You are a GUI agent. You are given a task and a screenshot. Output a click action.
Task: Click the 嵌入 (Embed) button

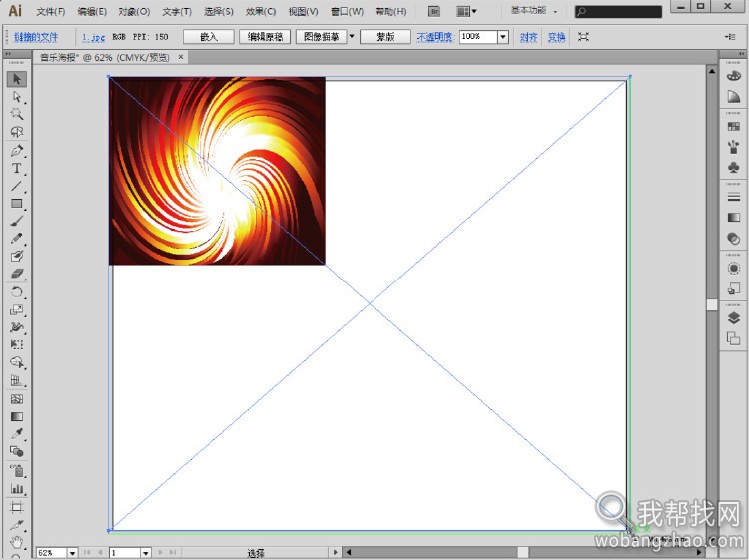click(x=209, y=36)
